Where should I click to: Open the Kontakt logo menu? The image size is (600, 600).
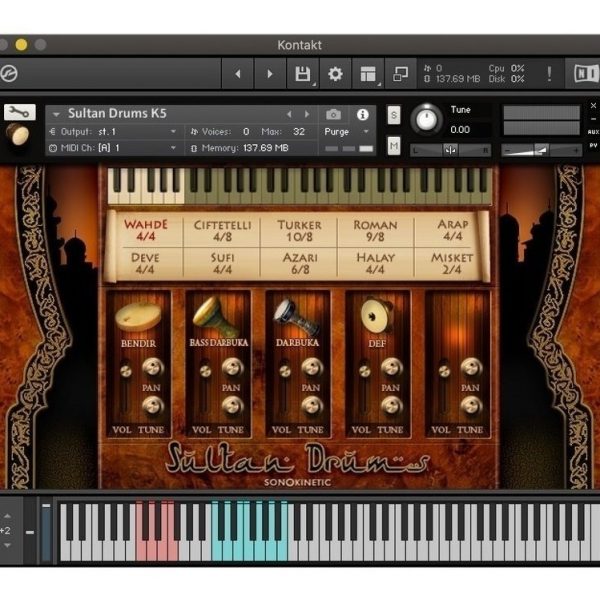tap(8, 73)
